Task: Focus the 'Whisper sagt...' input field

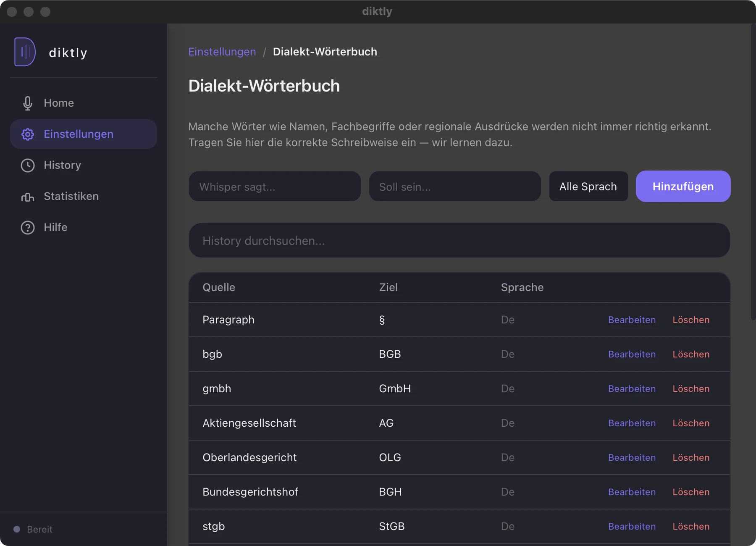Action: 275,186
